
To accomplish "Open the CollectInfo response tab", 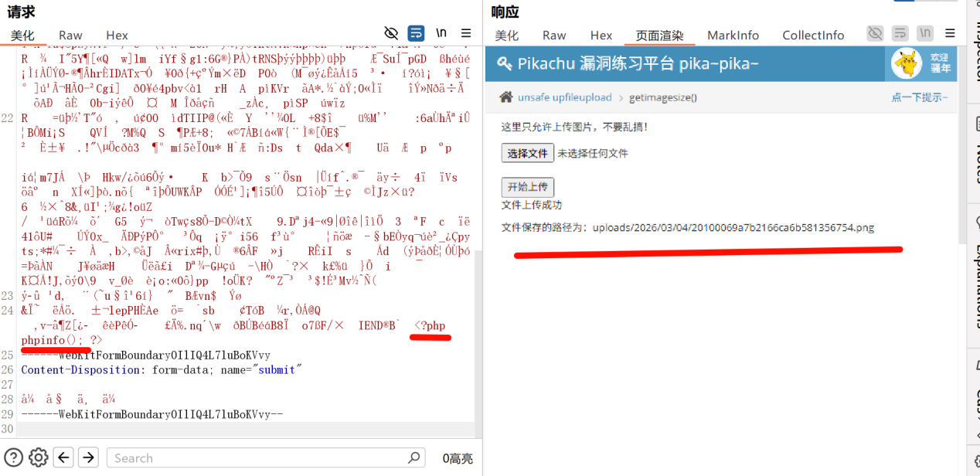I will (x=813, y=36).
